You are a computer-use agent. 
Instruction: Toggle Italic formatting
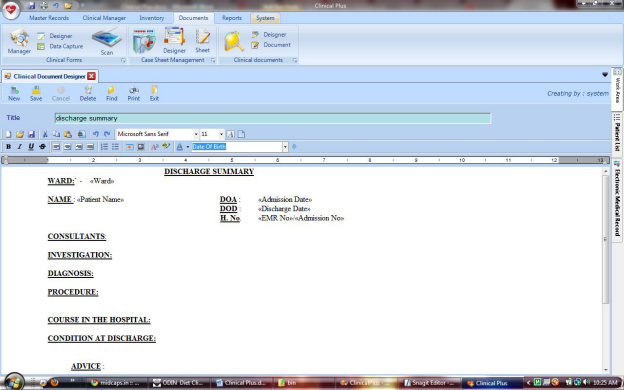pos(20,147)
